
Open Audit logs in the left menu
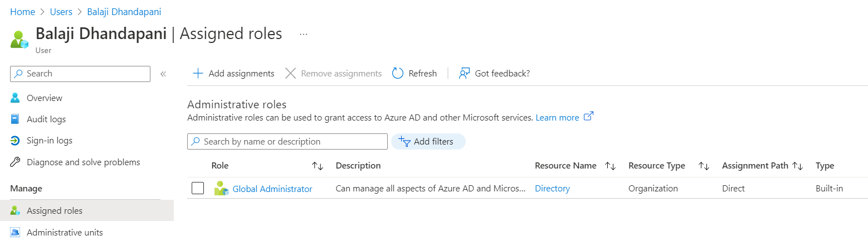click(46, 119)
